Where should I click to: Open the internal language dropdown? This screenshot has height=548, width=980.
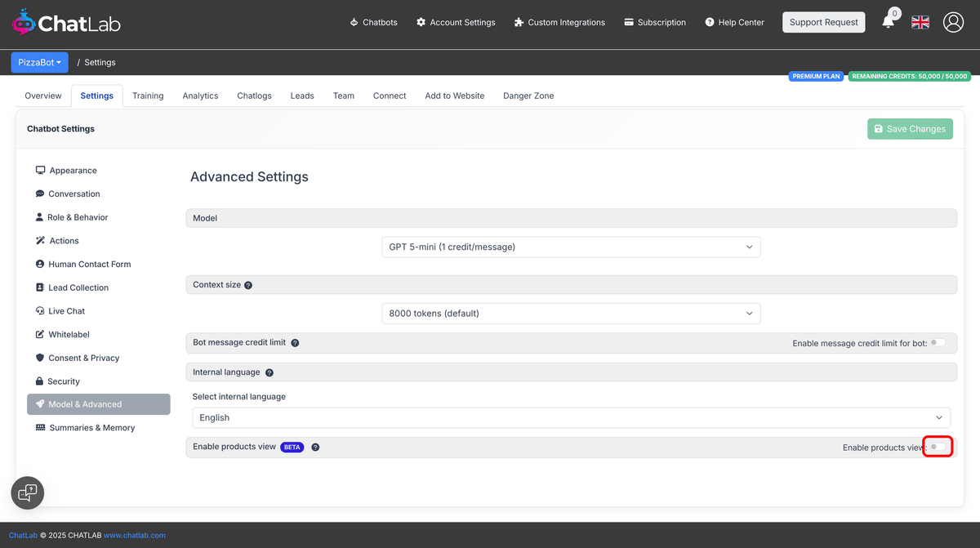click(x=572, y=417)
